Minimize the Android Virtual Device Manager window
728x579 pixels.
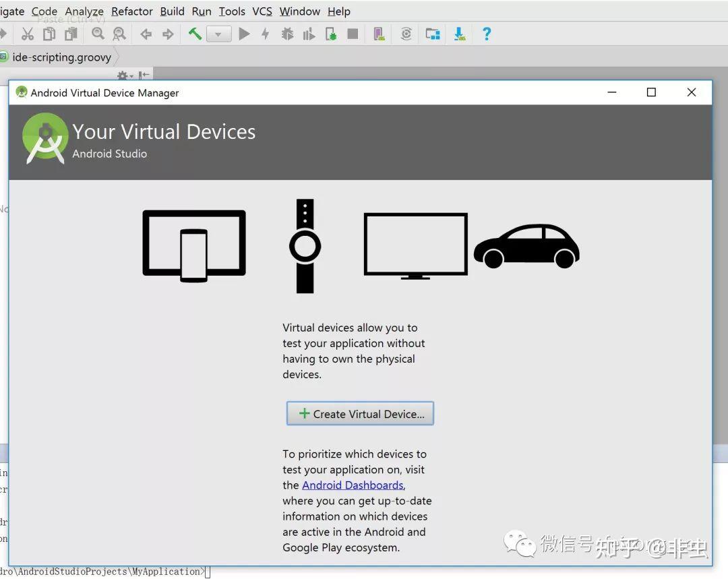(612, 92)
